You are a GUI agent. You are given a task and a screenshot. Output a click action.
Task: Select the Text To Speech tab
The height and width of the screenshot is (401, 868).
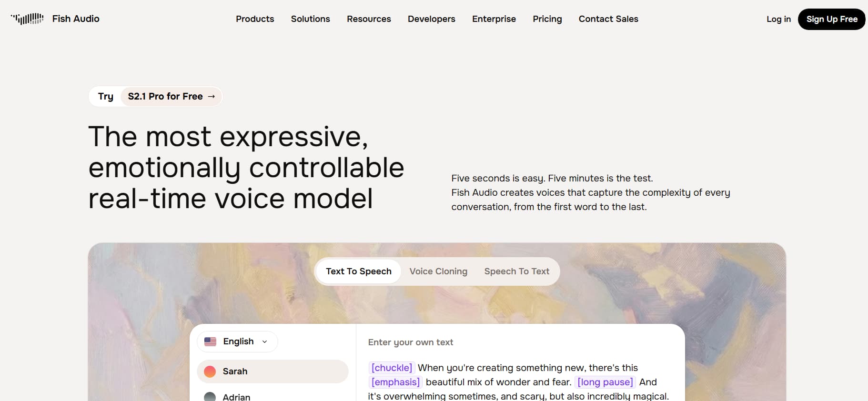(359, 271)
